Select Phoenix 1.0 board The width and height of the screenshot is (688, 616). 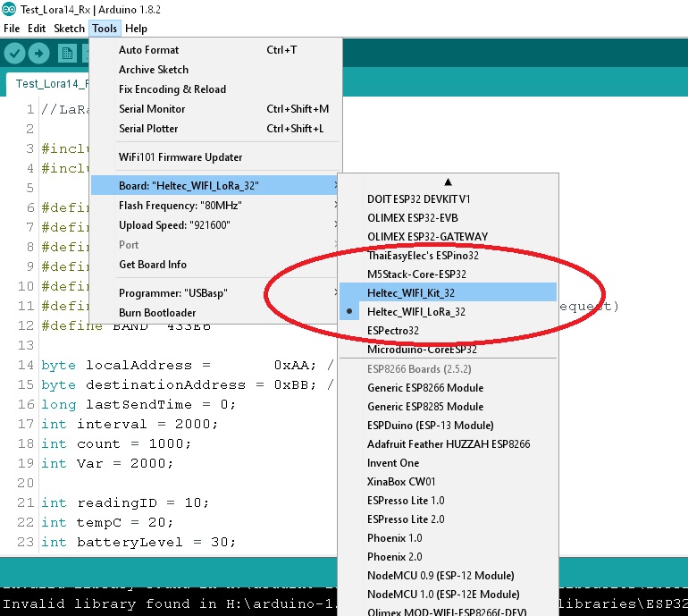tap(448, 538)
